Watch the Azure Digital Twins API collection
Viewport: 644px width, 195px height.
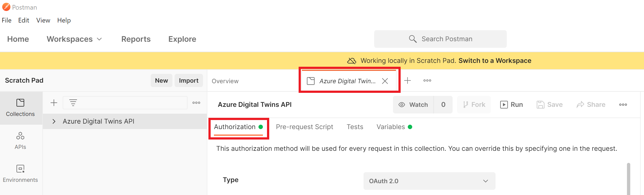[x=413, y=105]
